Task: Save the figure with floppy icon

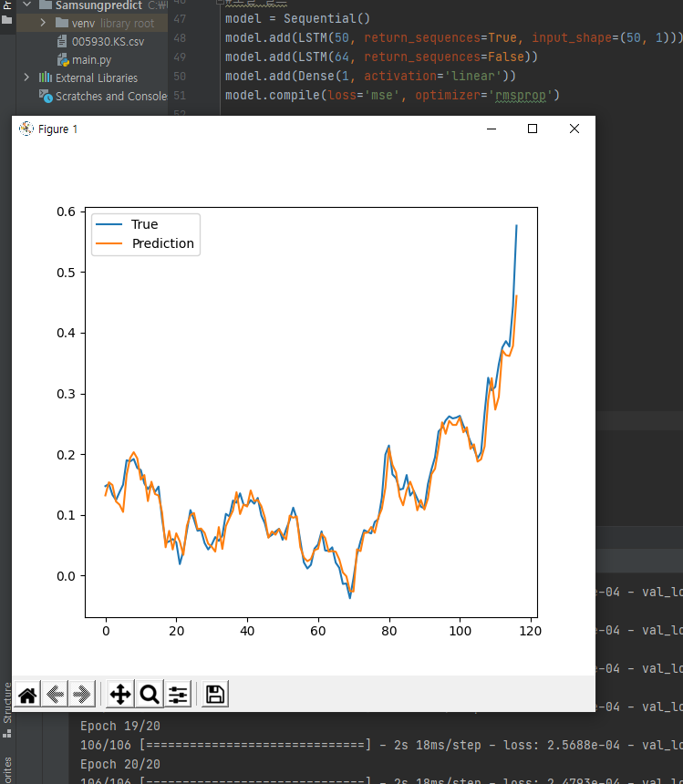Action: pyautogui.click(x=215, y=694)
